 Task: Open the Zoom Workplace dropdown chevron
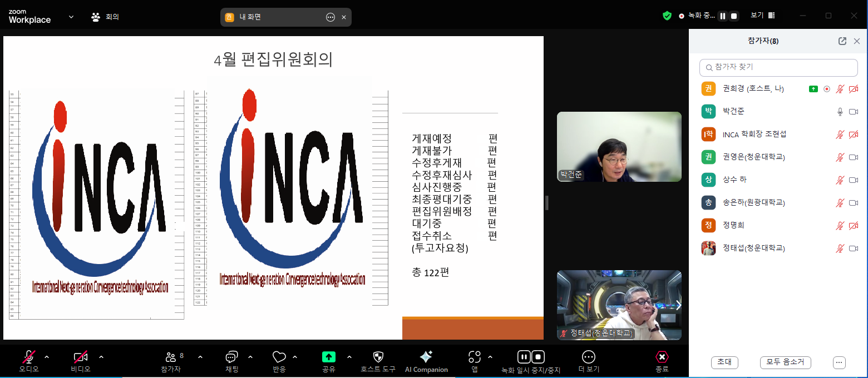pyautogui.click(x=71, y=17)
